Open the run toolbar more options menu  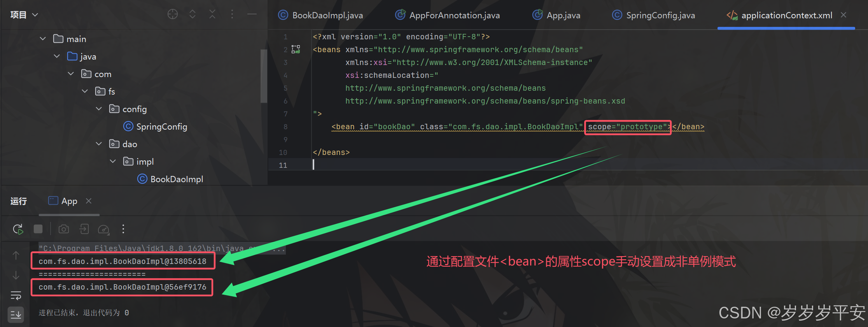click(x=123, y=229)
